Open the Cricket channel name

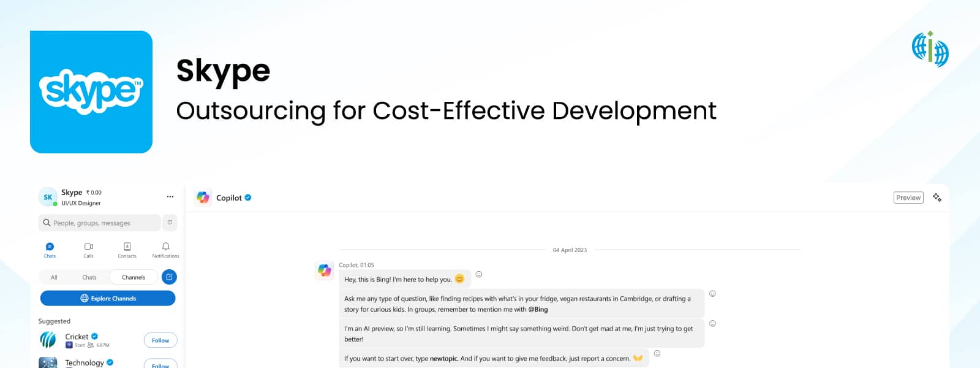pyautogui.click(x=77, y=337)
